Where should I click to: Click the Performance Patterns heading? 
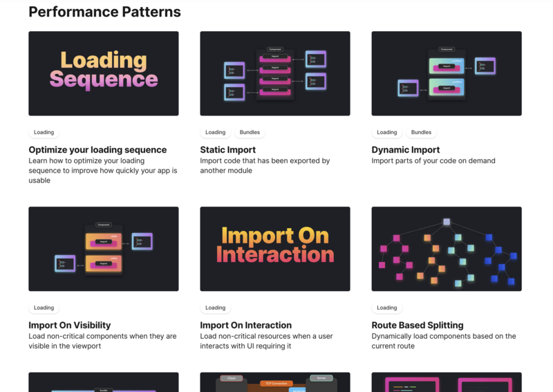click(105, 12)
